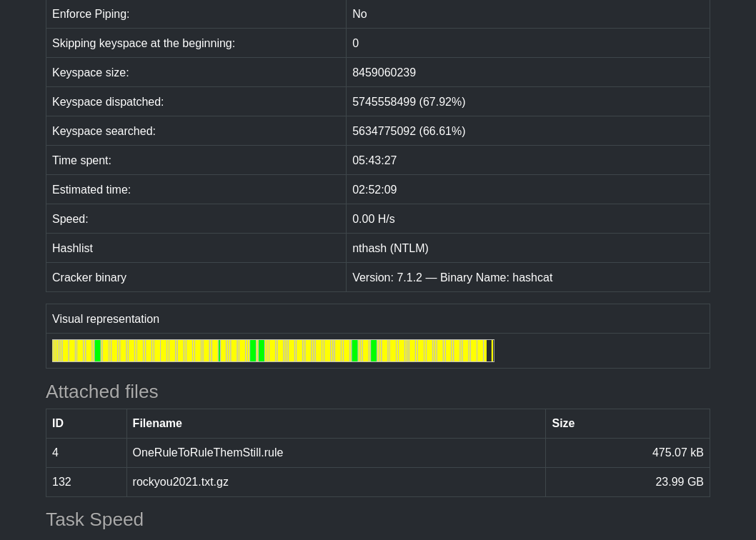Select the Time spent value 05:43:27
This screenshot has width=756, height=540.
tap(374, 160)
